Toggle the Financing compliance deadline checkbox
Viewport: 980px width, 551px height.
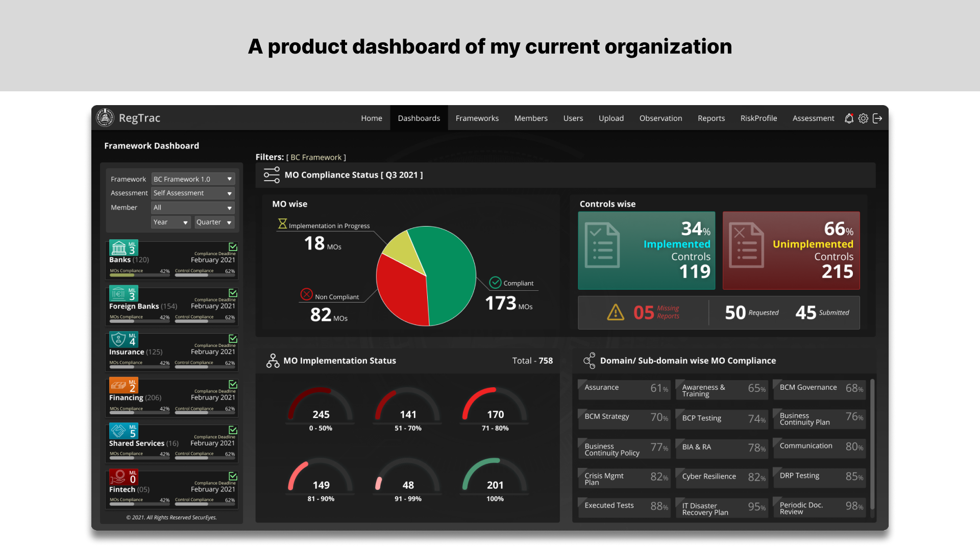pos(233,384)
